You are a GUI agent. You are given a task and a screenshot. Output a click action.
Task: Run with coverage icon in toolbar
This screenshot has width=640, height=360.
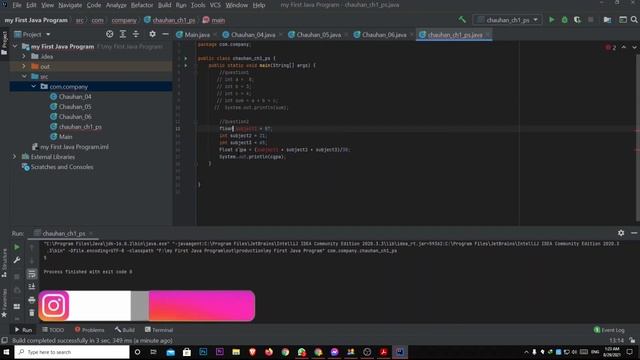[x=577, y=20]
